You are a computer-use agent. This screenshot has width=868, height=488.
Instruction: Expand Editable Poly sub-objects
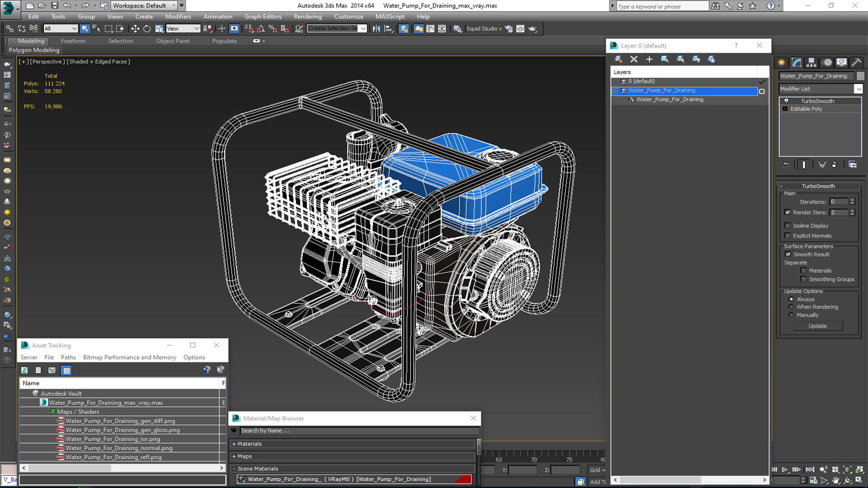coord(785,109)
